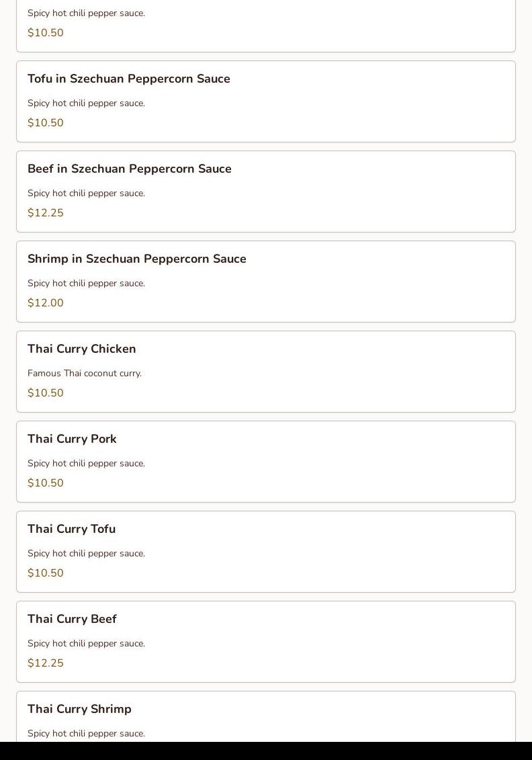Click the description text under Thai Curry Pork

pos(86,464)
